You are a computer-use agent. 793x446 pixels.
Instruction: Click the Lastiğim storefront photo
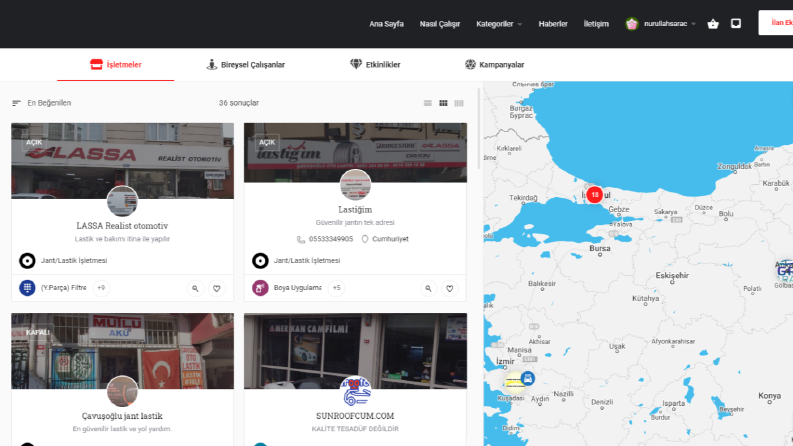click(x=355, y=152)
